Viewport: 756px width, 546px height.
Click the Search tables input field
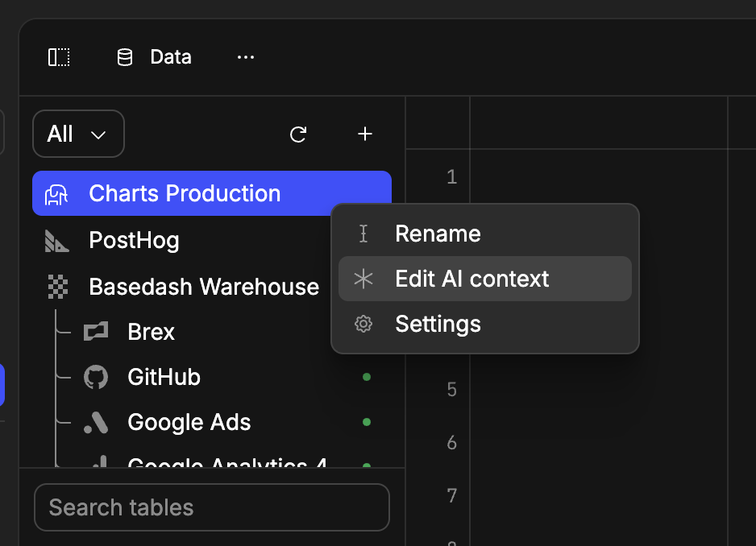click(211, 507)
